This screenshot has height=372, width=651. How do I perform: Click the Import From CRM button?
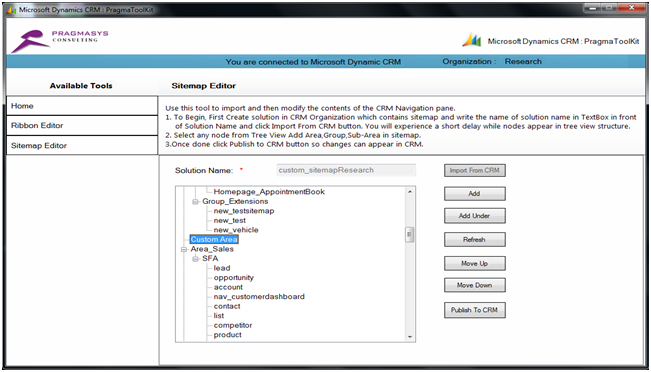[475, 170]
